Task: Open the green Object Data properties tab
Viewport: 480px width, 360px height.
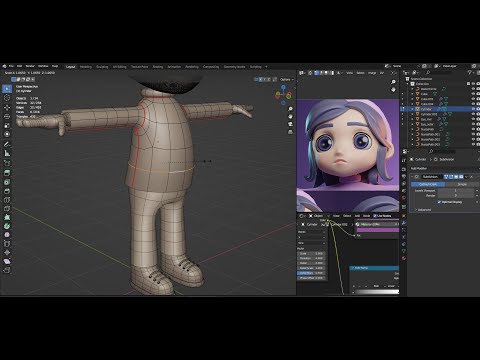Action: point(404,251)
